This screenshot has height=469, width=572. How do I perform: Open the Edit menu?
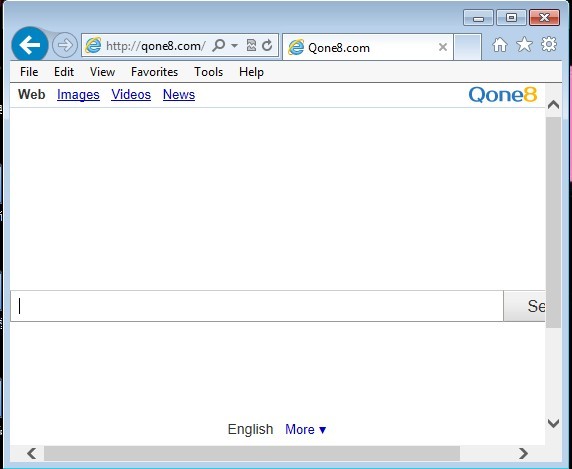(64, 72)
